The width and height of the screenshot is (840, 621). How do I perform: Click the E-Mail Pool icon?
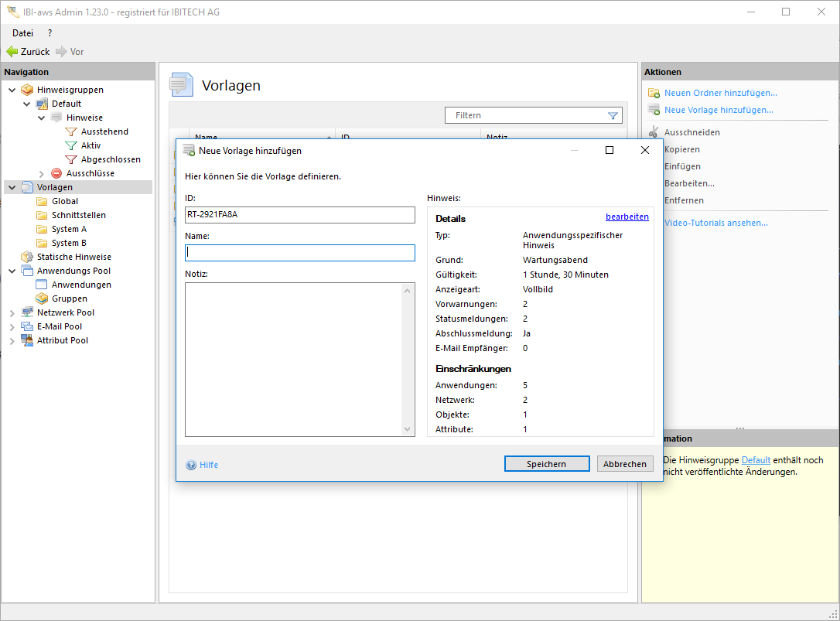pos(27,326)
